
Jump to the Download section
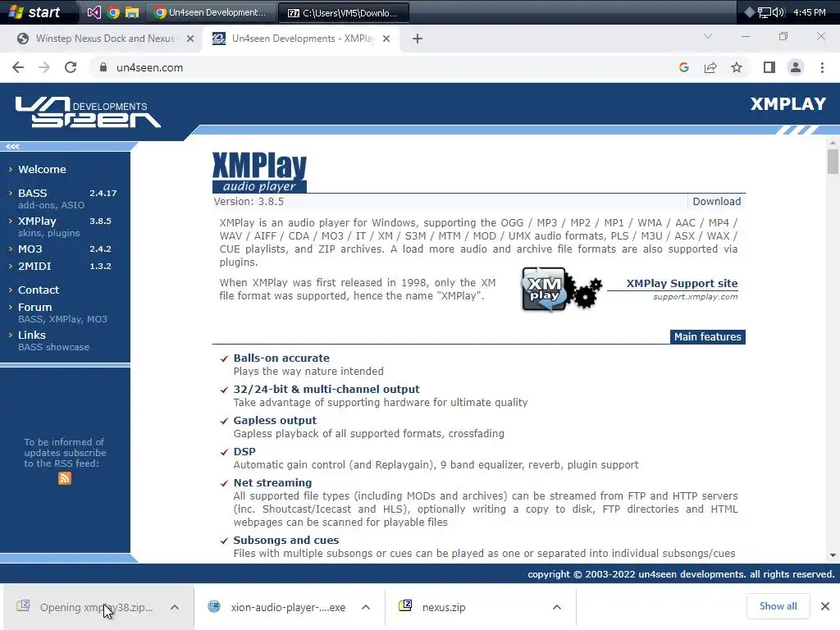coord(716,202)
